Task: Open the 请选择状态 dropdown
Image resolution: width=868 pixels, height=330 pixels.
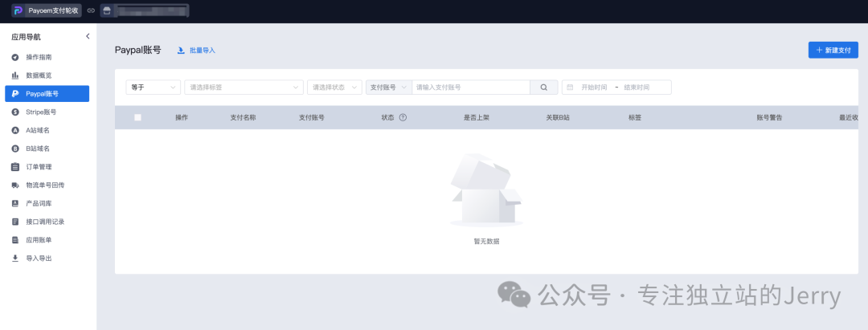Action: [x=335, y=88]
